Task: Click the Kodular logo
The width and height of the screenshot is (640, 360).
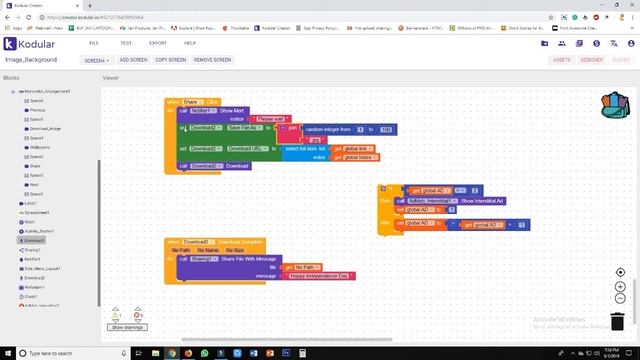Action: [29, 44]
